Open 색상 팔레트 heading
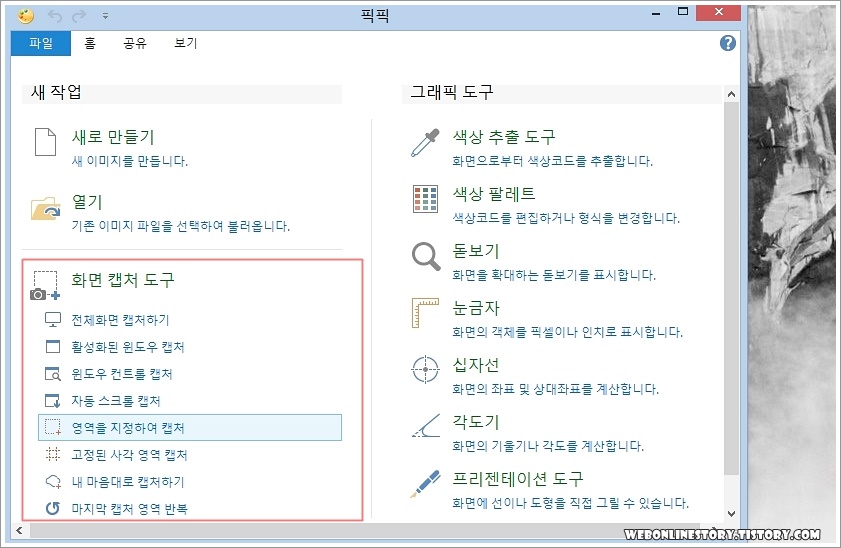Viewport: 841px width, 548px height. click(494, 194)
